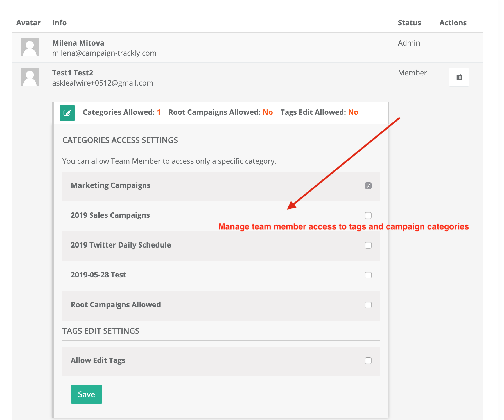
Task: Toggle the Allow Edit Tags checkbox
Action: tap(368, 361)
